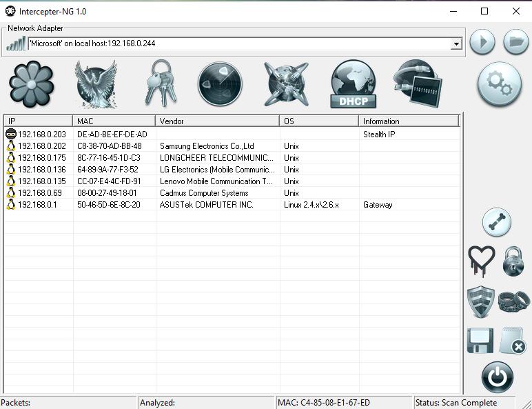Launch the Heartbleed exploit heart icon

coord(481,261)
